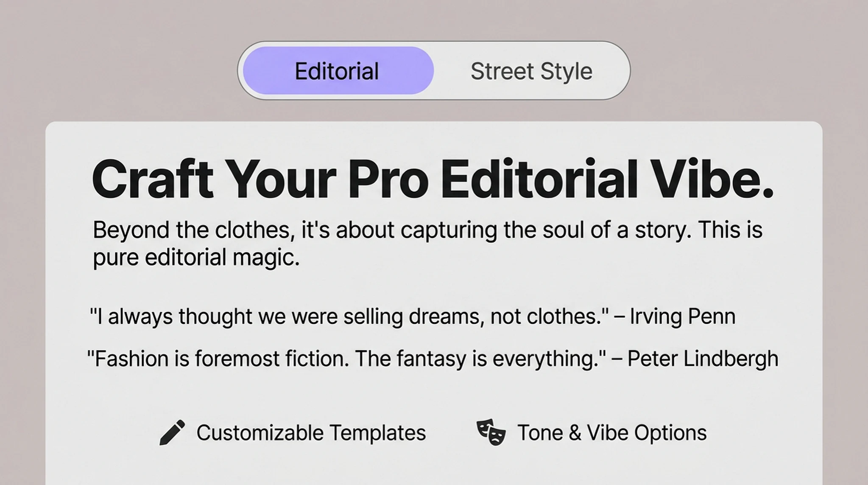Viewport: 868px width, 485px height.
Task: Click the Peter Lindbergh quote line
Action: (433, 358)
